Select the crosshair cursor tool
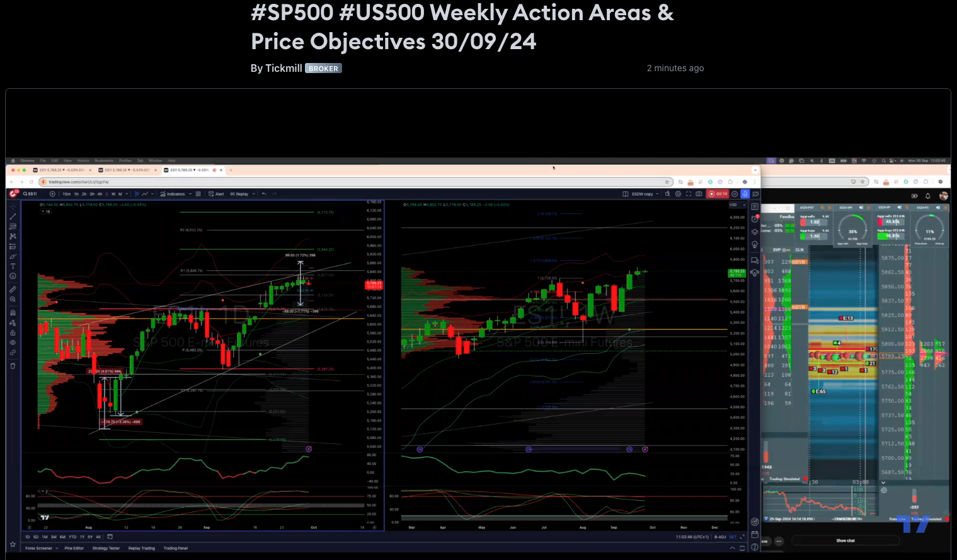 (x=13, y=206)
